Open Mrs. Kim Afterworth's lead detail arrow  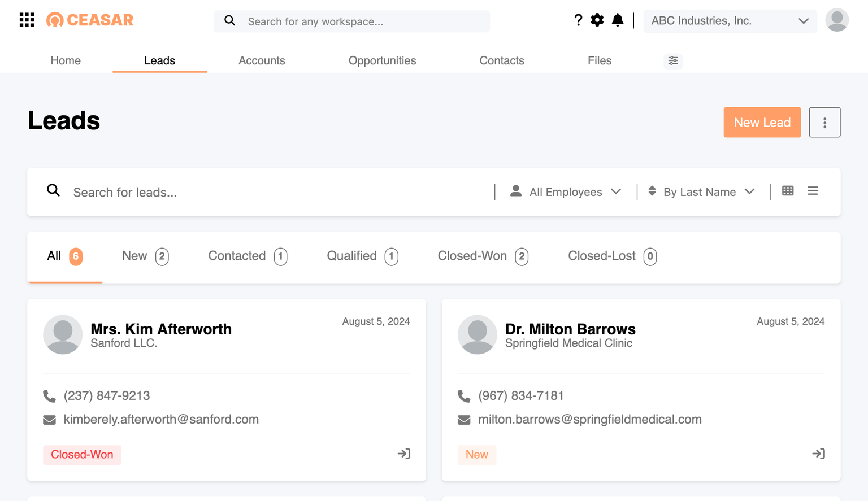point(404,454)
